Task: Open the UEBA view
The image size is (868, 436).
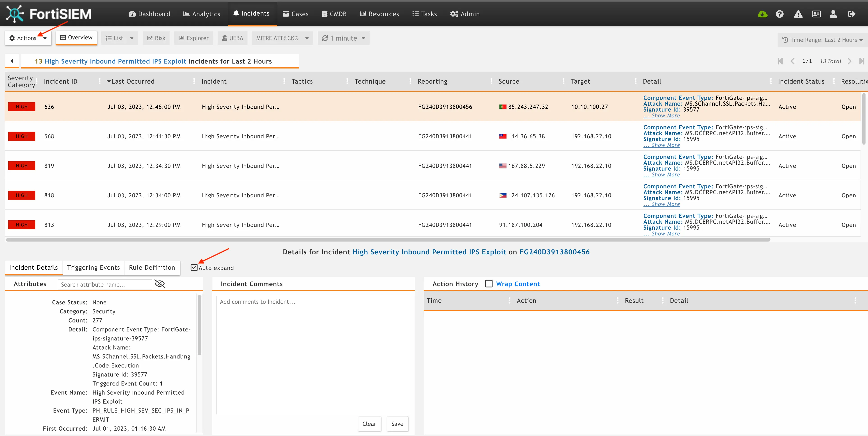Action: 232,38
